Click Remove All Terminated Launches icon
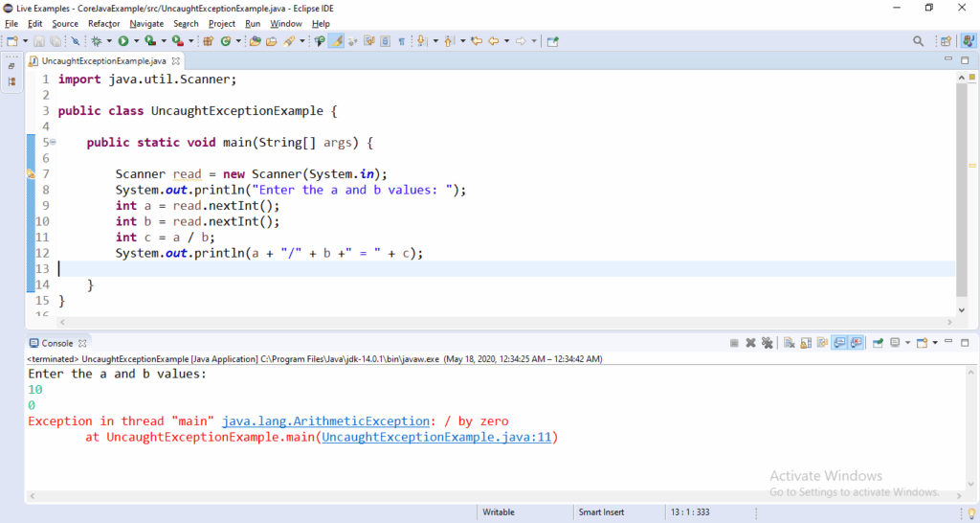This screenshot has width=980, height=523. [767, 343]
